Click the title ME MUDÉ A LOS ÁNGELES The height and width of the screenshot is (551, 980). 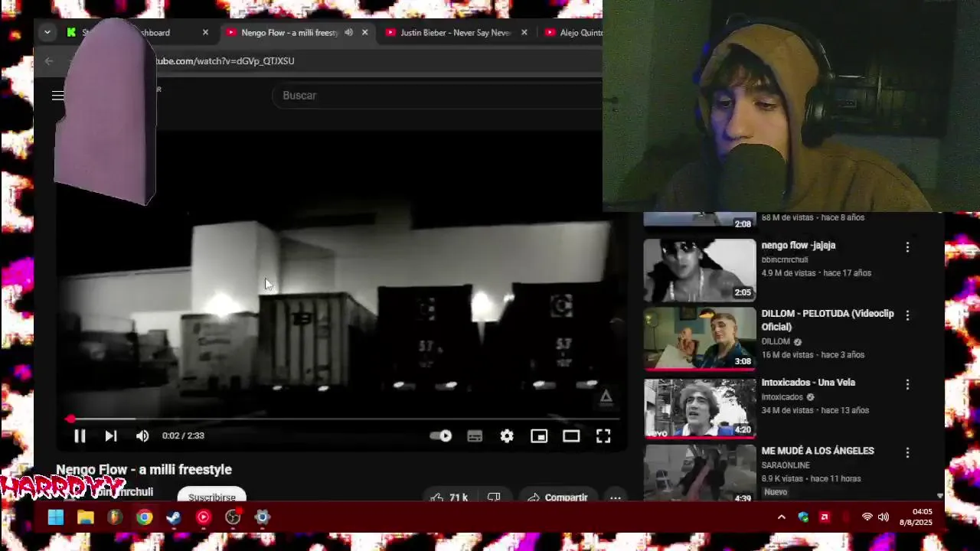(x=818, y=451)
